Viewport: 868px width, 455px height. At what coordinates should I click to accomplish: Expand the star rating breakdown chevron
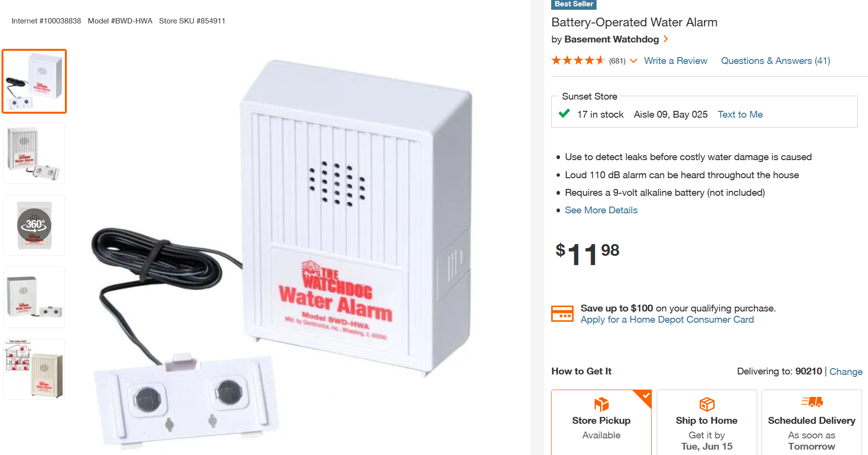pos(634,61)
